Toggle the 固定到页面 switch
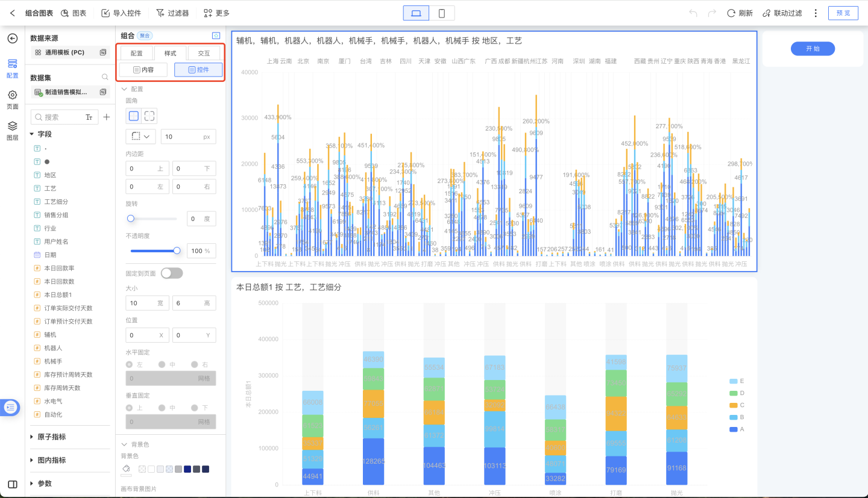This screenshot has width=868, height=498. point(171,273)
